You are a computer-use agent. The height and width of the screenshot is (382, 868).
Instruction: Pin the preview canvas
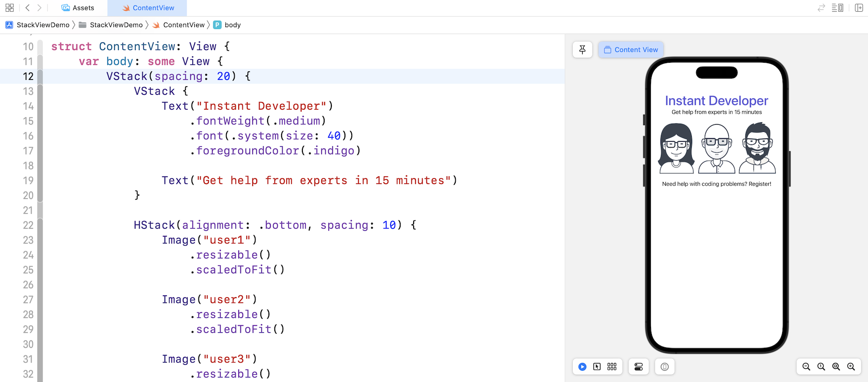582,50
